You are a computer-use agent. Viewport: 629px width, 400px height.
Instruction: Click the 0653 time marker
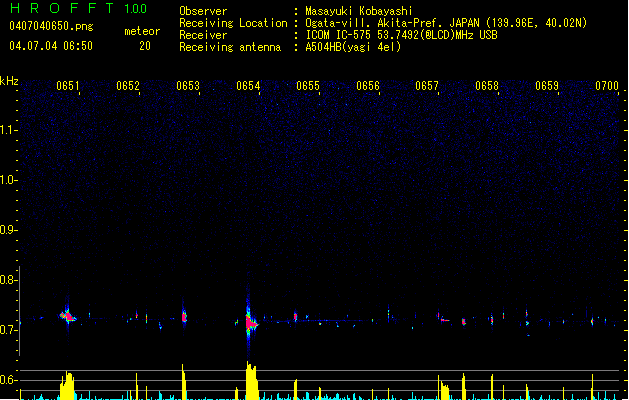click(188, 86)
